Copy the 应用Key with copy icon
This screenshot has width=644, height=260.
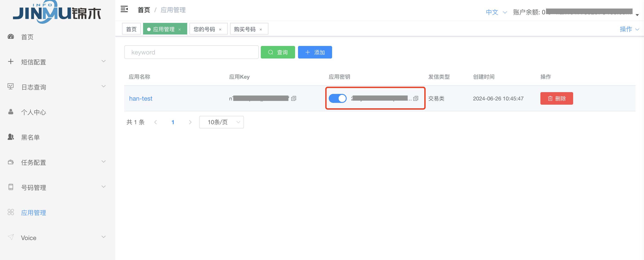(294, 98)
